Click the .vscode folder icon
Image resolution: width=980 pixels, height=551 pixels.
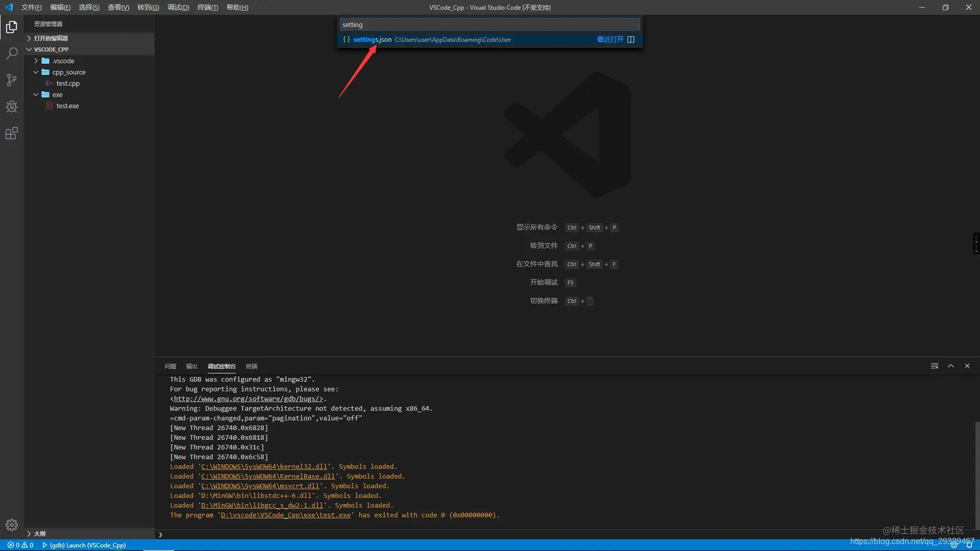tap(45, 61)
